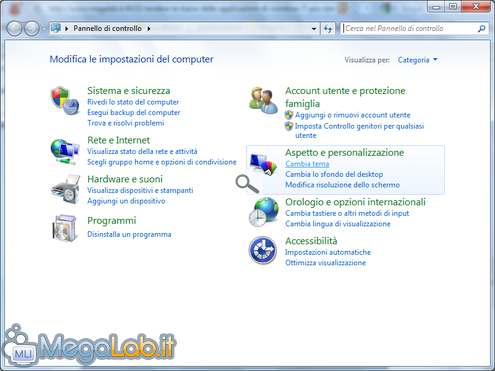Click shield icon beside Aggiungi o rimuovi account
This screenshot has height=371, width=495.
[289, 115]
